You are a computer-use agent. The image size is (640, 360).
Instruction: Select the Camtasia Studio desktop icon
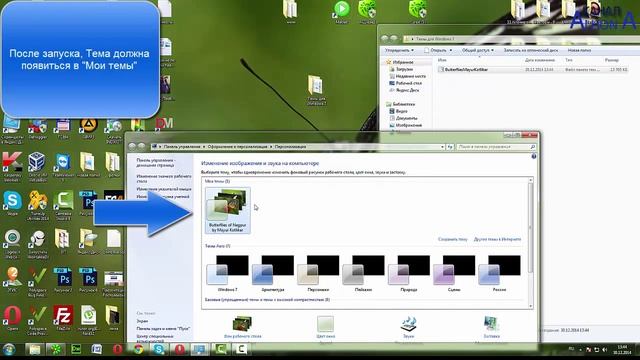click(x=63, y=205)
